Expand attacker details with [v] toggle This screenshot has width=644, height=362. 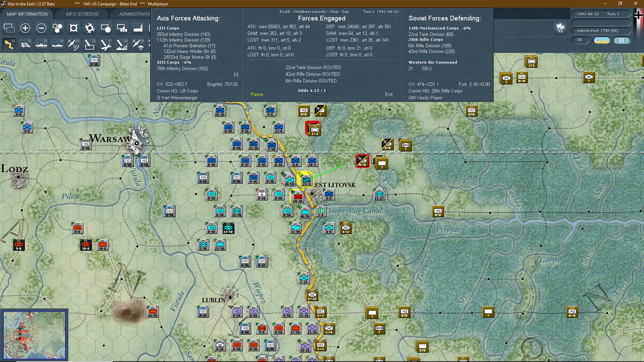236,74
